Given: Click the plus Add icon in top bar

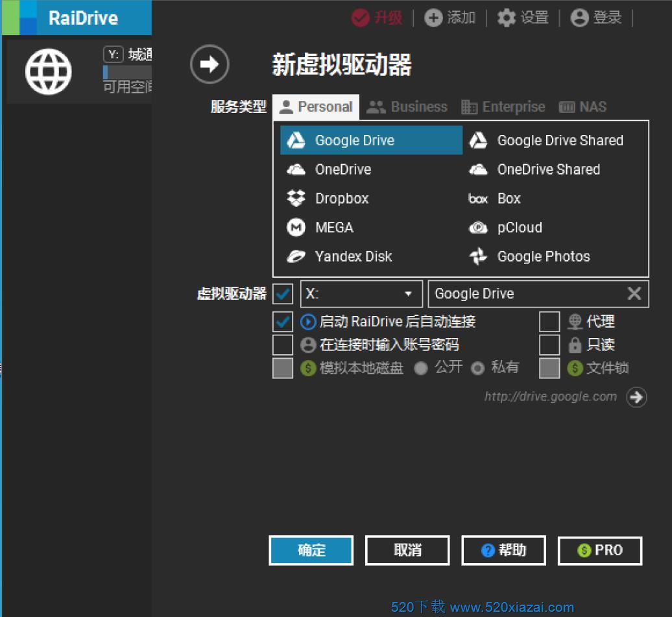Looking at the screenshot, I should 433,18.
